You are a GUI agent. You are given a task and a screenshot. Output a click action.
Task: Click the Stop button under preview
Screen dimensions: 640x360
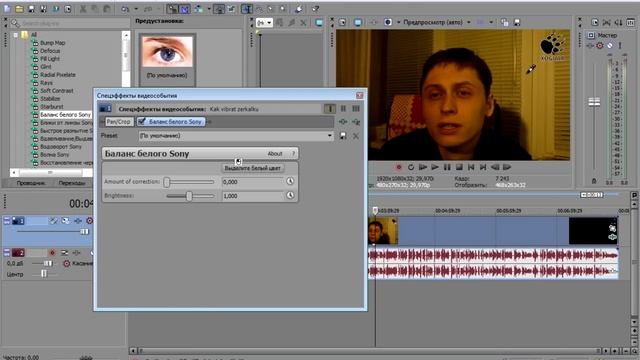(459, 167)
